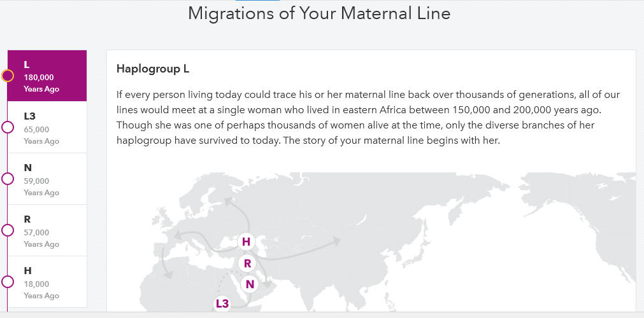Open the L 180,000 Years Ago tab
644x318 pixels.
click(47, 76)
